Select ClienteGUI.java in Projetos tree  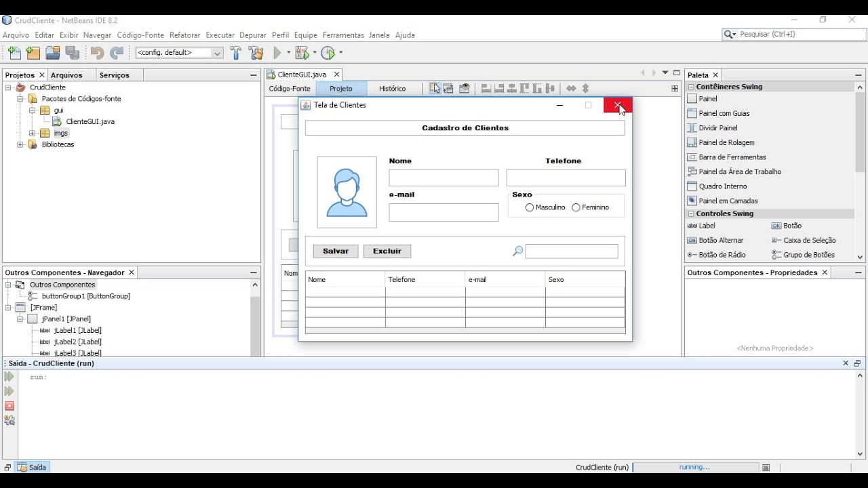90,122
